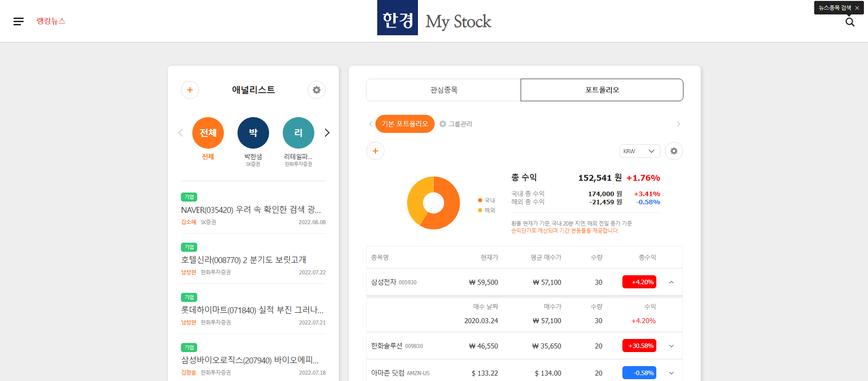Image resolution: width=868 pixels, height=381 pixels.
Task: Collapse the 삼성전자 row details
Action: tap(671, 282)
